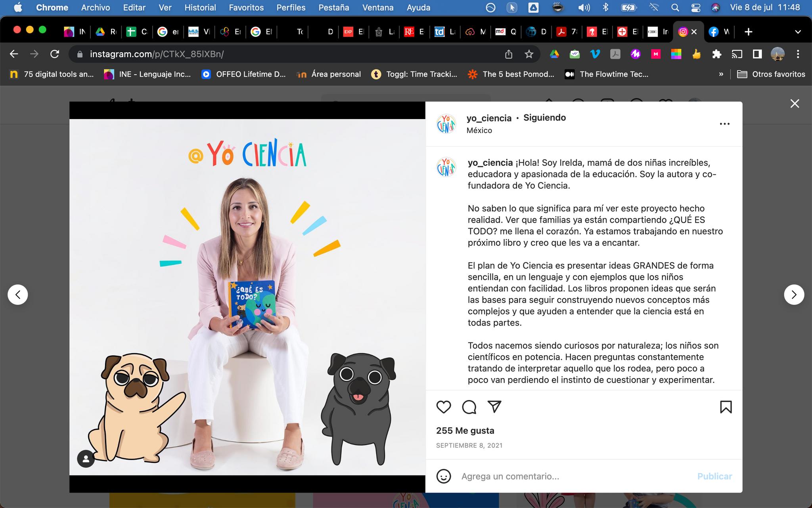Image resolution: width=812 pixels, height=508 pixels.
Task: Share post via paper plane icon
Action: pyautogui.click(x=494, y=407)
